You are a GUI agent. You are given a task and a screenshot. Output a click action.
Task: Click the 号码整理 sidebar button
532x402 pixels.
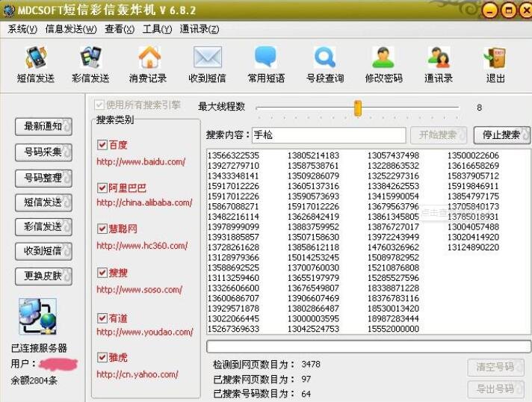[x=43, y=178]
